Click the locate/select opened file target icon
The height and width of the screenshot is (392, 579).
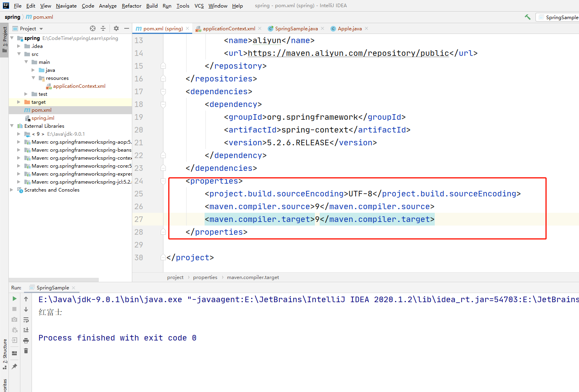coord(93,28)
